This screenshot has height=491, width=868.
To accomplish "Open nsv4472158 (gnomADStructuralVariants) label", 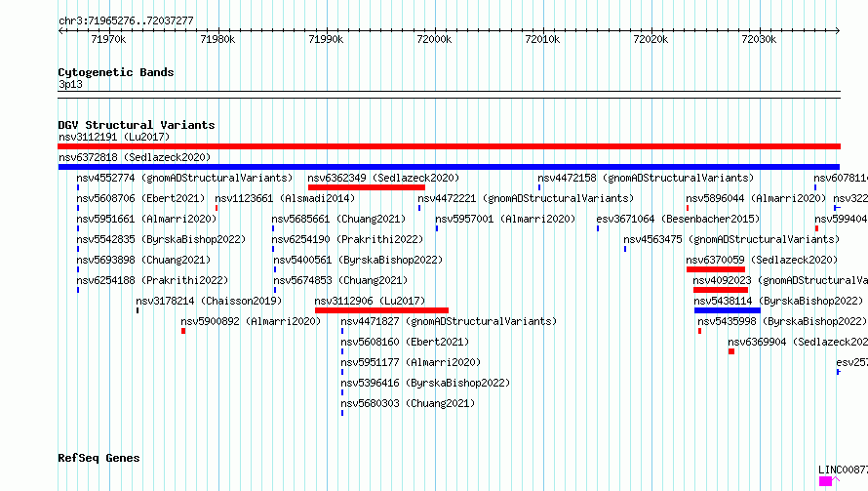I will 646,178.
